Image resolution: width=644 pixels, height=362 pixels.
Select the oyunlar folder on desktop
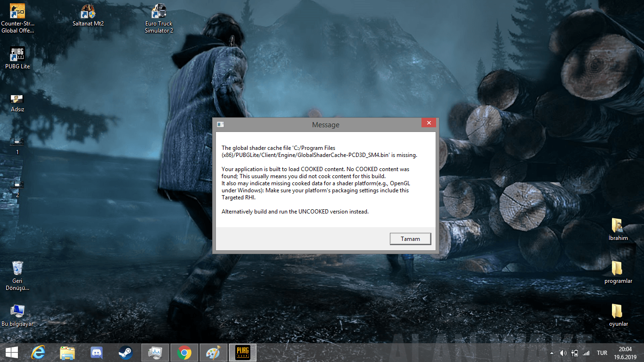click(x=618, y=315)
